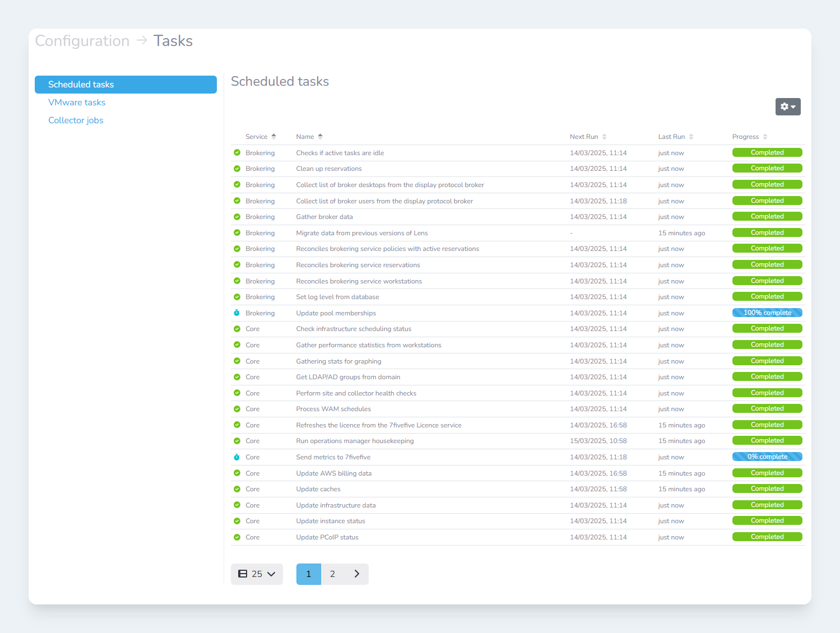Click the 0% complete progress bar
The height and width of the screenshot is (633, 840).
767,457
